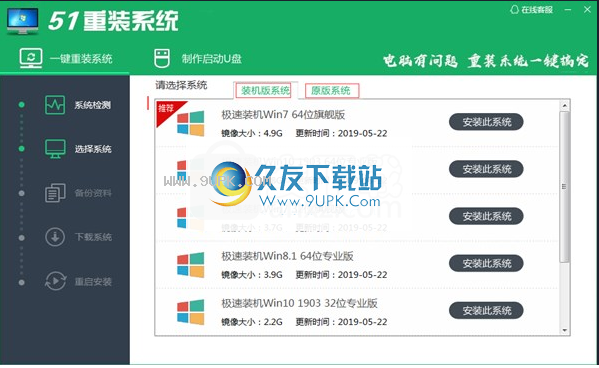Image resolution: width=599 pixels, height=368 pixels.
Task: Click 安装此系统 in the third row
Action: click(486, 216)
